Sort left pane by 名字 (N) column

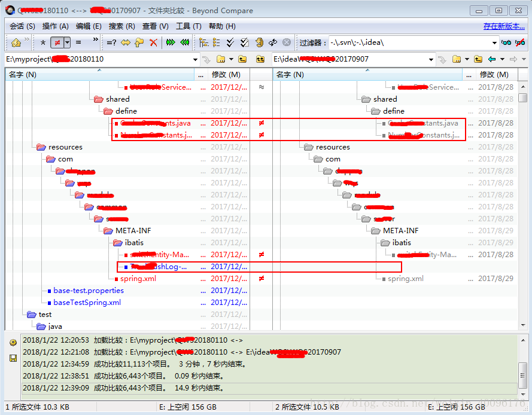tap(100, 75)
